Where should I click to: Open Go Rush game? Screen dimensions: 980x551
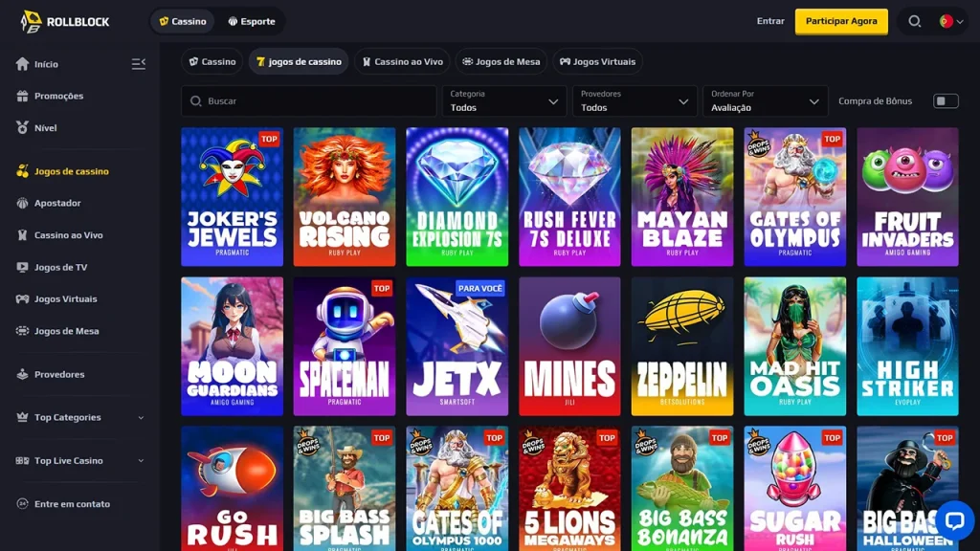[x=232, y=489]
